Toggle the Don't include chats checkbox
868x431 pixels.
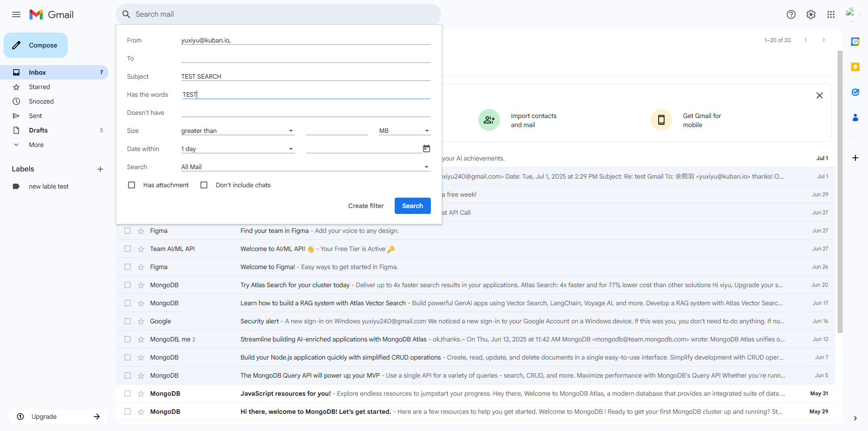click(x=204, y=185)
